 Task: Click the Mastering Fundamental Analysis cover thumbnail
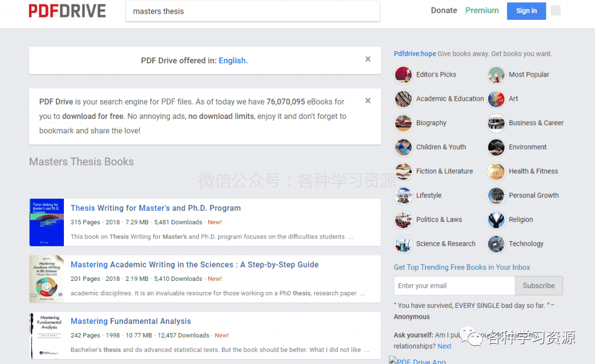pyautogui.click(x=46, y=335)
